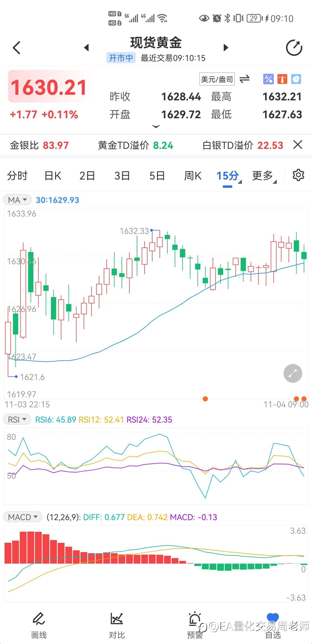The height and width of the screenshot is (644, 312).
Task: Tap the 开市中 market status badge
Action: point(121,58)
